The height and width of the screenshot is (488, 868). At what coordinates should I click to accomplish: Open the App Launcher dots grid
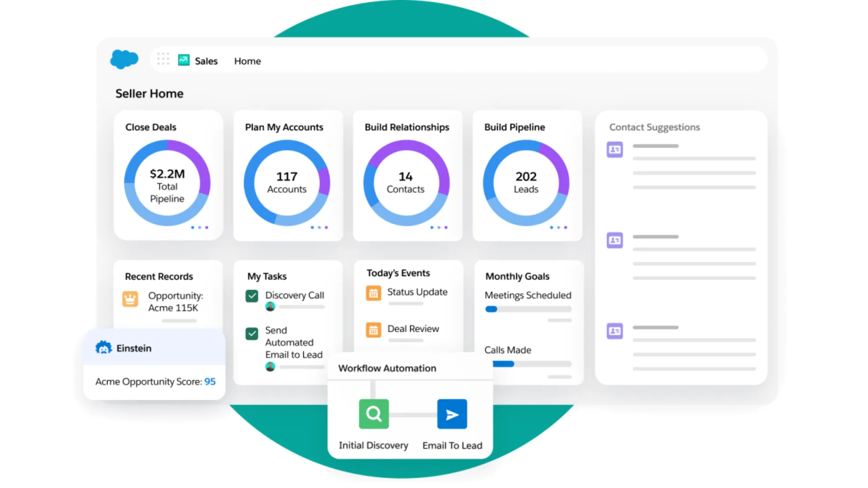tap(163, 59)
